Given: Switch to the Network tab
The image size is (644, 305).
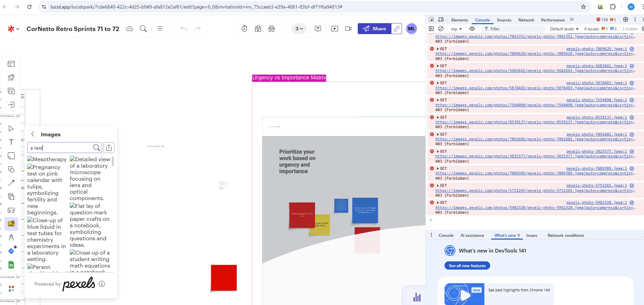Looking at the screenshot, I should point(526,20).
